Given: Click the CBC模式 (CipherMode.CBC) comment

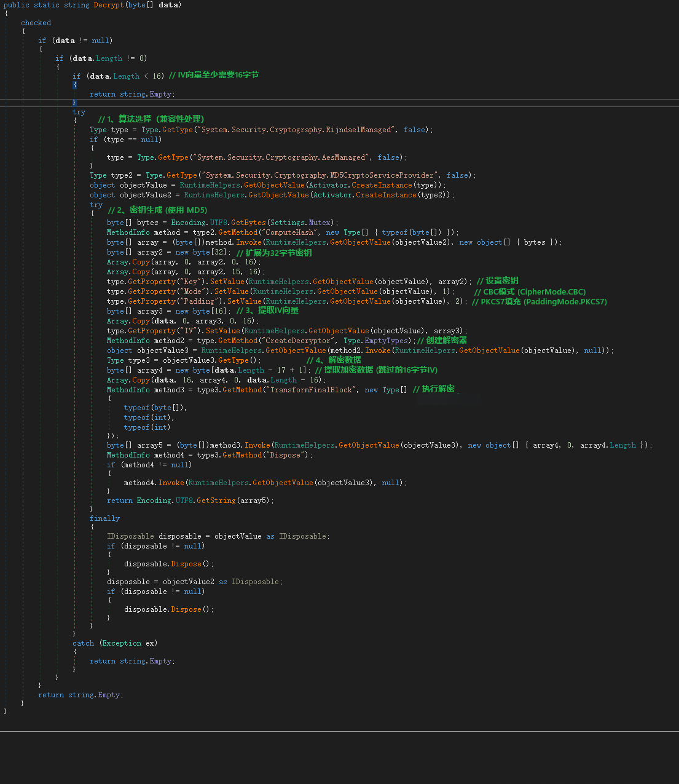Looking at the screenshot, I should click(x=530, y=291).
